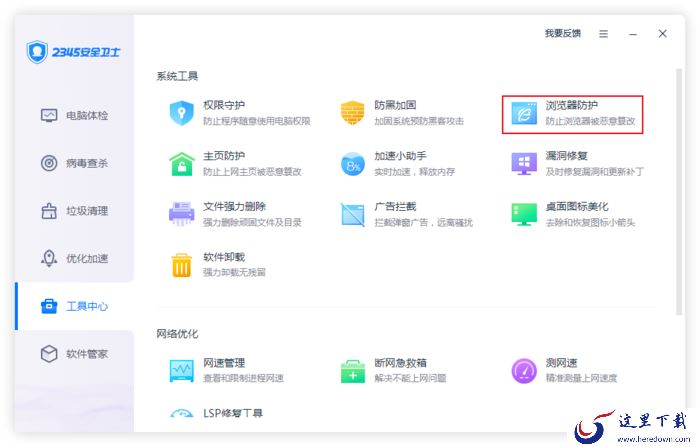The width and height of the screenshot is (700, 447).
Task: Click the 漏洞修复 title text
Action: click(x=567, y=156)
